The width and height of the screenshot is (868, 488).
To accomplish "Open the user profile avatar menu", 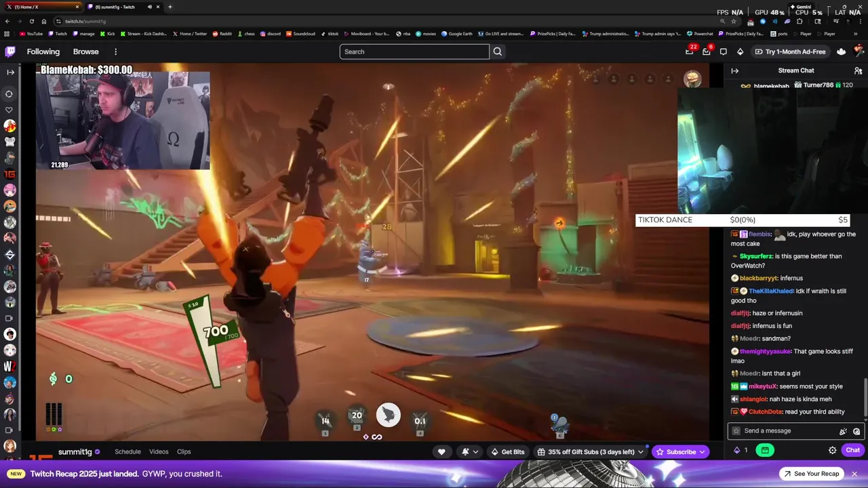I will [x=859, y=52].
